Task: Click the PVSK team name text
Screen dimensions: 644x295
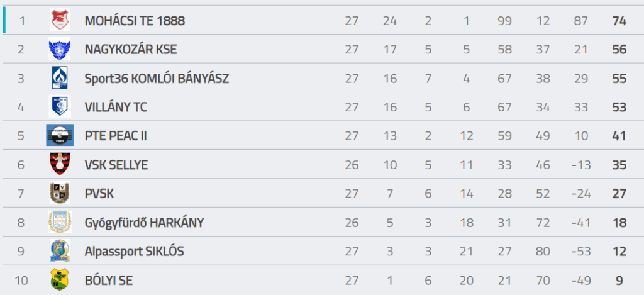Action: pos(99,194)
